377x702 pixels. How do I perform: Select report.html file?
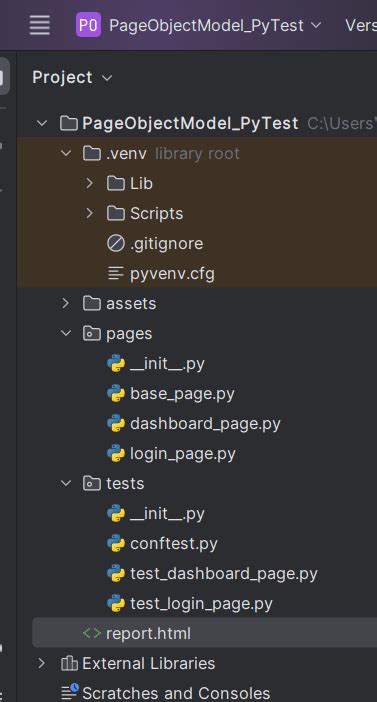[x=148, y=634]
